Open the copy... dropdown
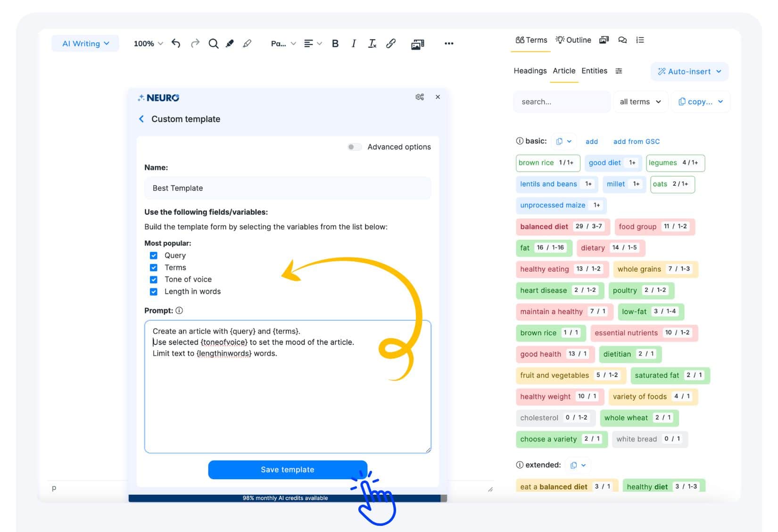 701,102
